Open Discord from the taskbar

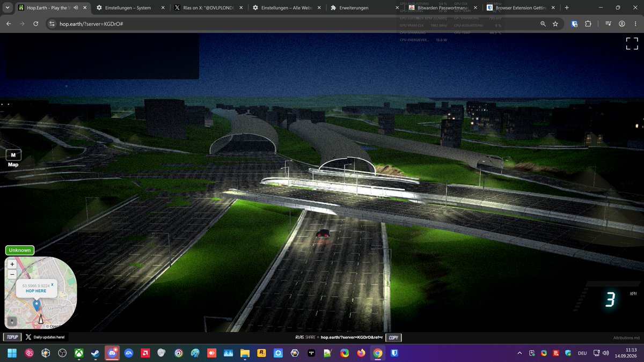click(112, 353)
